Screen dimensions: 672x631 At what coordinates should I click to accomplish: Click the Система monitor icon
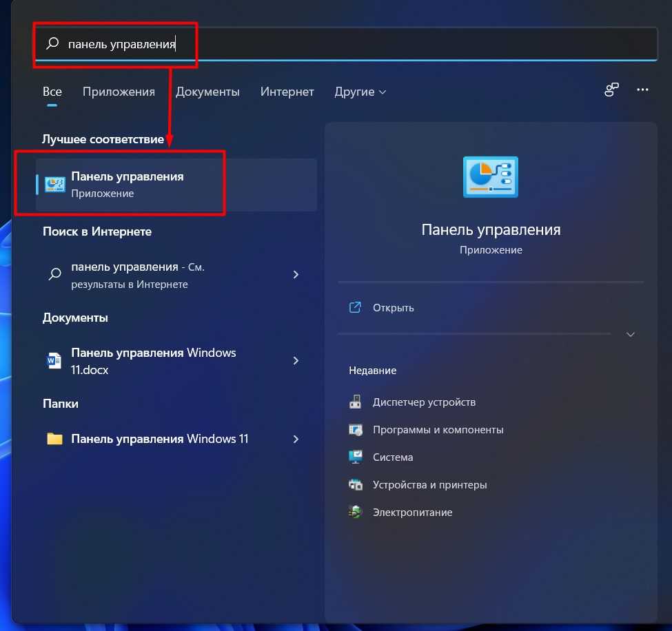point(355,457)
